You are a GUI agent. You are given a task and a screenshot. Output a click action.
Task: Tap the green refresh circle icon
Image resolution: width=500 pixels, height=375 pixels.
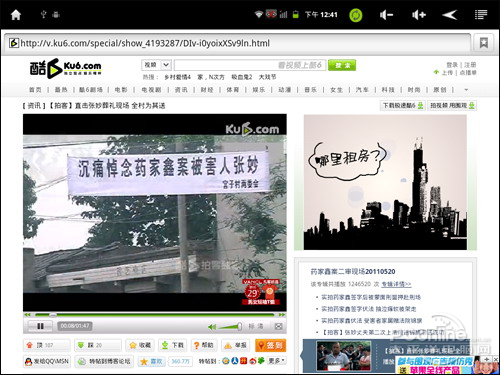(x=356, y=15)
